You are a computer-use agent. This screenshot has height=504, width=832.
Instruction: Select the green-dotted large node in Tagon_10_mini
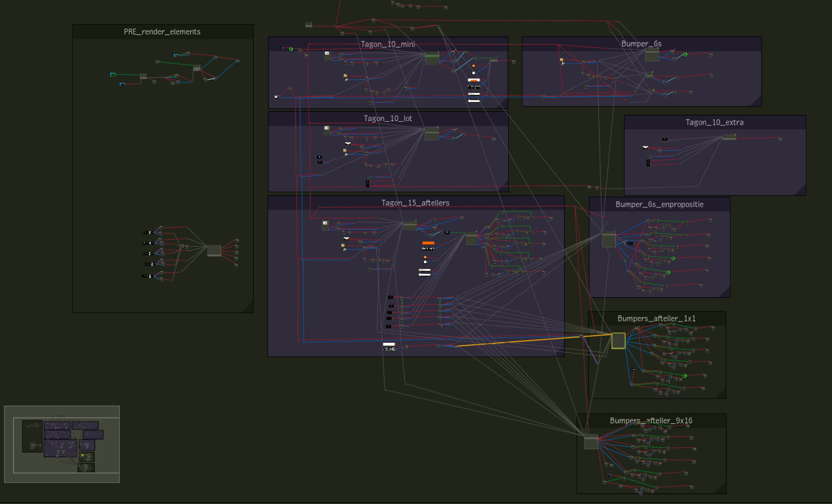point(432,59)
